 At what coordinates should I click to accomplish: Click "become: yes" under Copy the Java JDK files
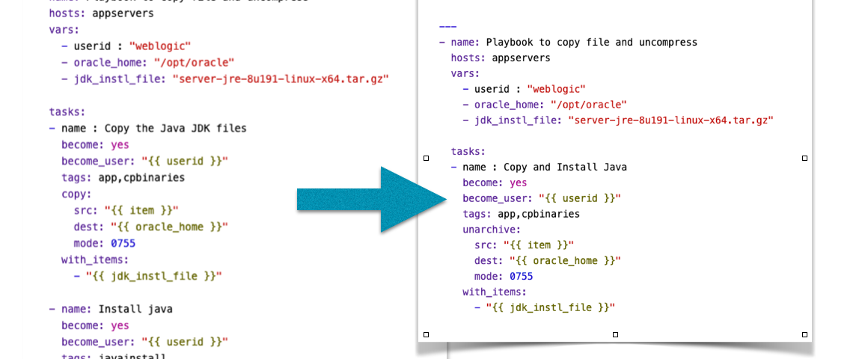[x=95, y=145]
